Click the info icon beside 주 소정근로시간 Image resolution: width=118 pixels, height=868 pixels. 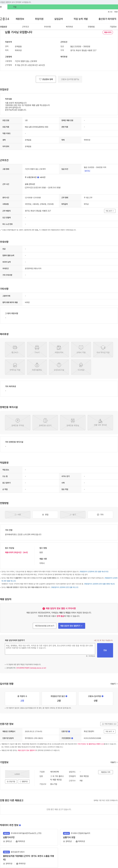click(38, 177)
